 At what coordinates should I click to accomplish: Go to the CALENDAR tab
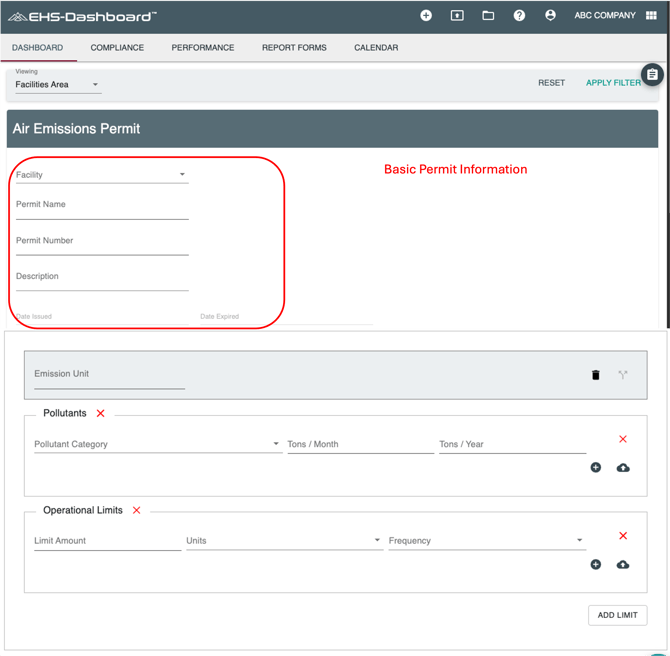point(376,48)
